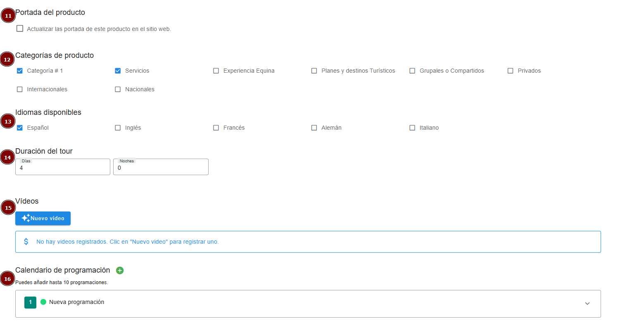Screen dimensions: 644x323
Task: Click the teal number 1 schedule badge
Action: [30, 302]
